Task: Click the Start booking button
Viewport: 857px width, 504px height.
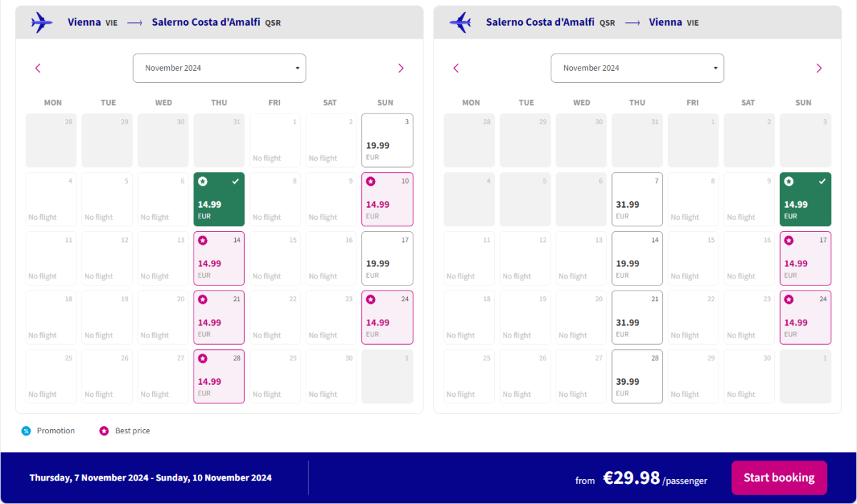Action: tap(778, 478)
